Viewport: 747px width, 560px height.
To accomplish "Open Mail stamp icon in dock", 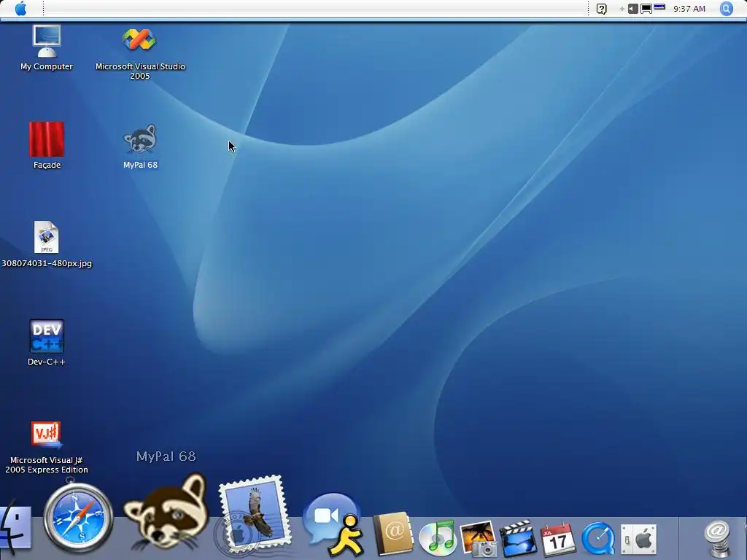I will tap(252, 516).
